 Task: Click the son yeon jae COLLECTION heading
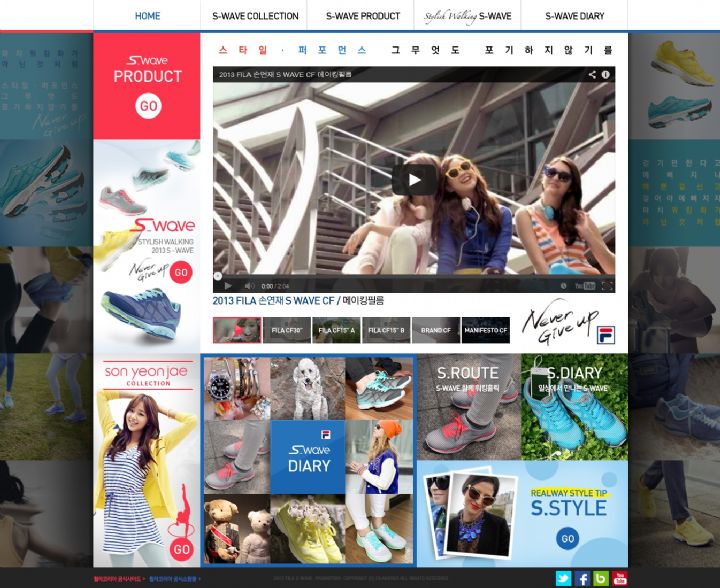pos(147,375)
